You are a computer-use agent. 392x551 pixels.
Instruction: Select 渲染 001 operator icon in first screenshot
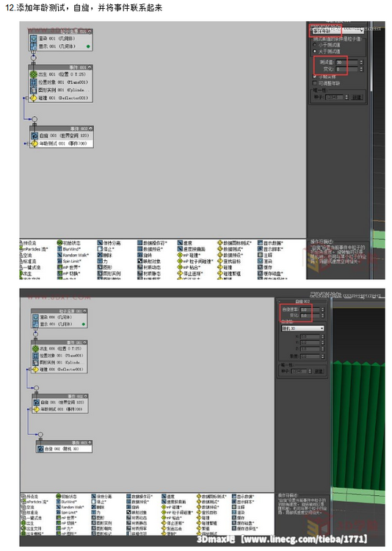[x=33, y=38]
